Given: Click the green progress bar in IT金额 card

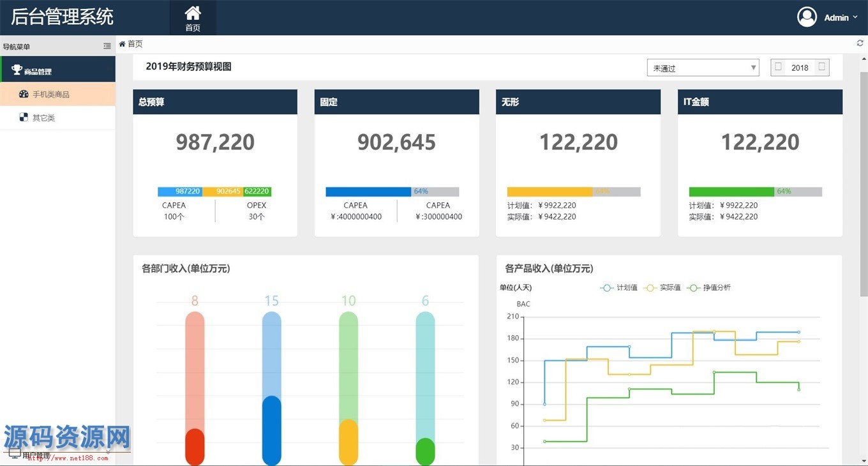Looking at the screenshot, I should (x=731, y=192).
